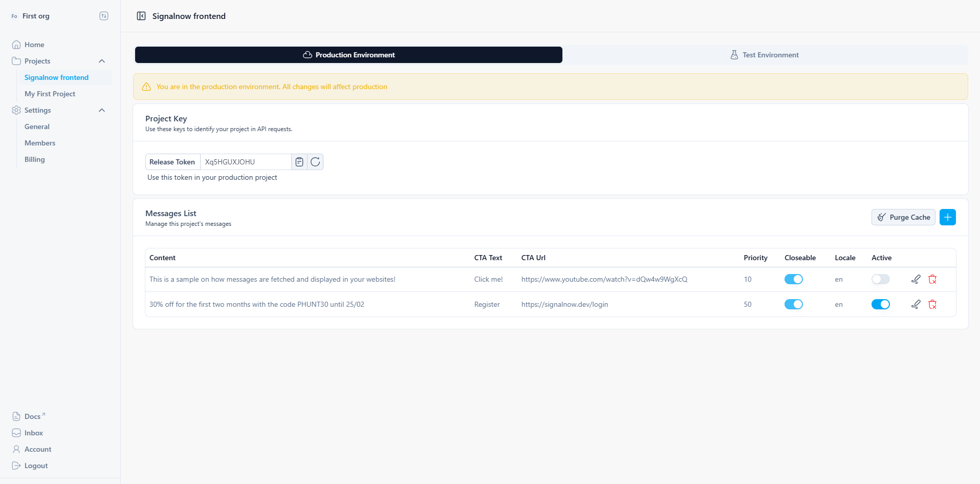980x484 pixels.
Task: Disable Active toggle for promo message
Action: [x=880, y=304]
